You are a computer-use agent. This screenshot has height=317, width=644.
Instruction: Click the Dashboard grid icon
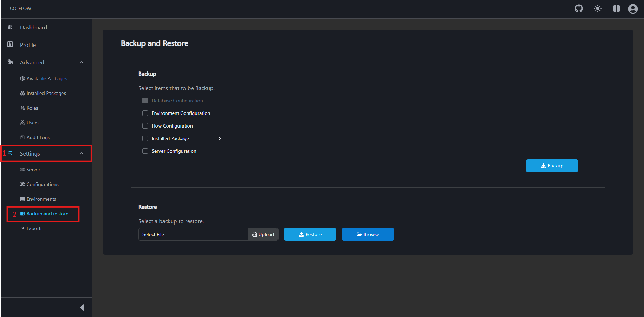click(x=10, y=27)
